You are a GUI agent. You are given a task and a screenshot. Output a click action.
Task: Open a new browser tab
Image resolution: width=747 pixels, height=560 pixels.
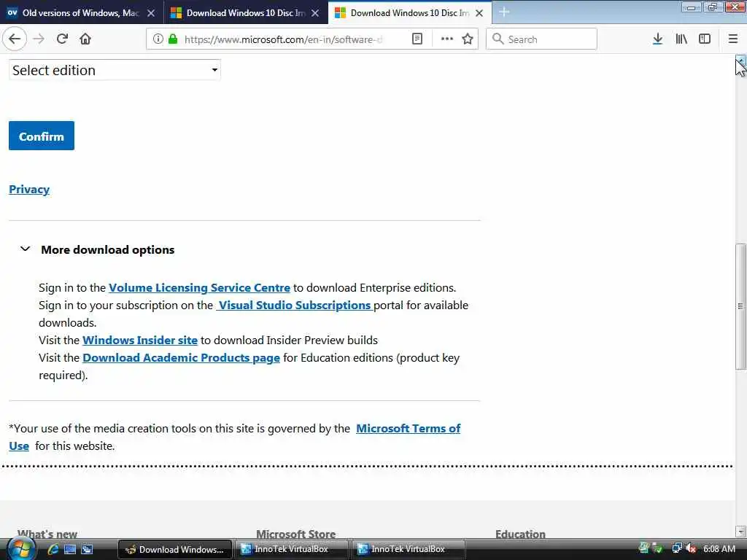pyautogui.click(x=504, y=12)
